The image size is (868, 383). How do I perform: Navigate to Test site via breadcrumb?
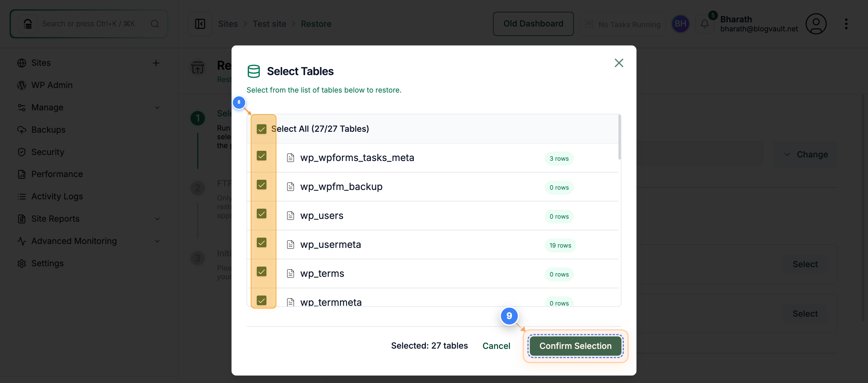pos(269,24)
